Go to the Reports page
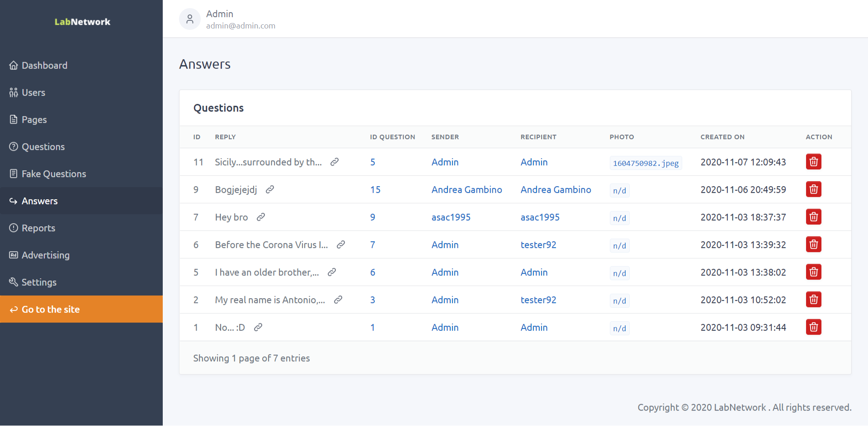 coord(38,228)
